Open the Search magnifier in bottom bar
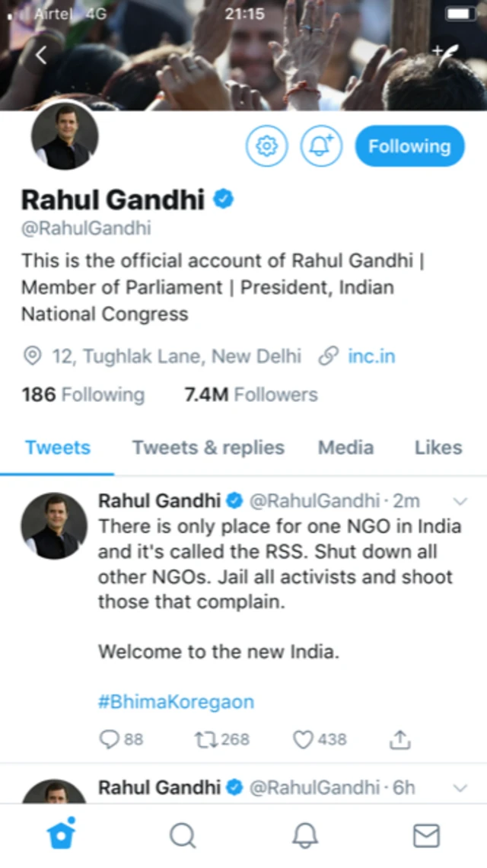This screenshot has width=487, height=868. (x=183, y=836)
